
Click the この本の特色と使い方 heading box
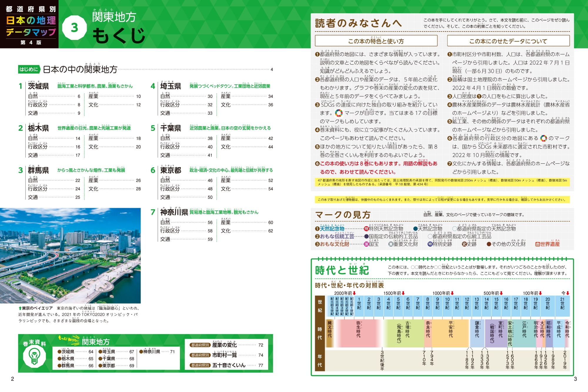click(x=376, y=41)
